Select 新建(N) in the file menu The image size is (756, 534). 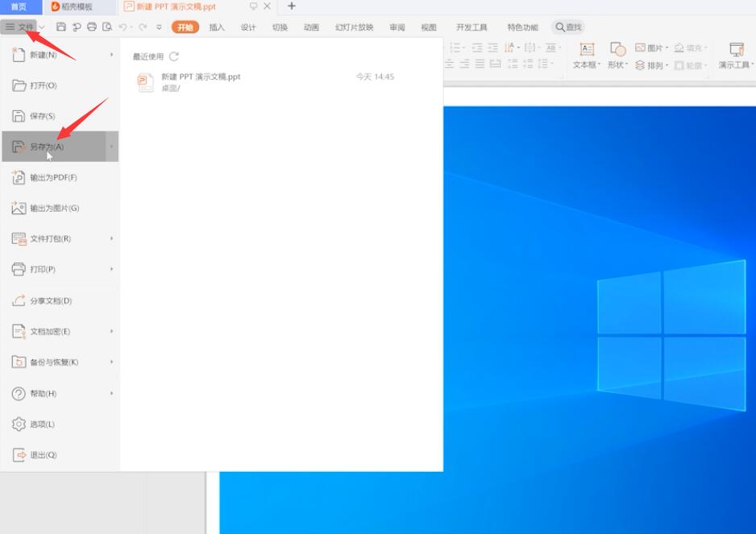point(60,55)
